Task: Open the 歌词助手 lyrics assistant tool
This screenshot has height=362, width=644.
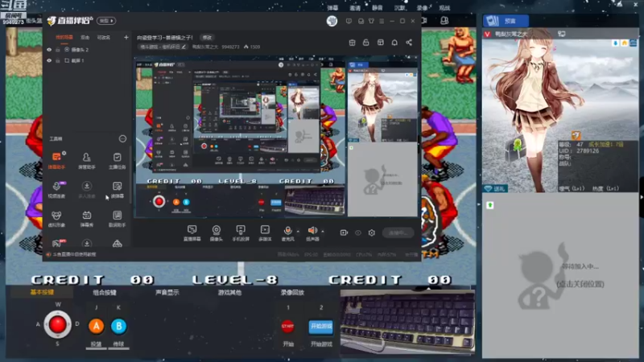Action: [x=117, y=218]
